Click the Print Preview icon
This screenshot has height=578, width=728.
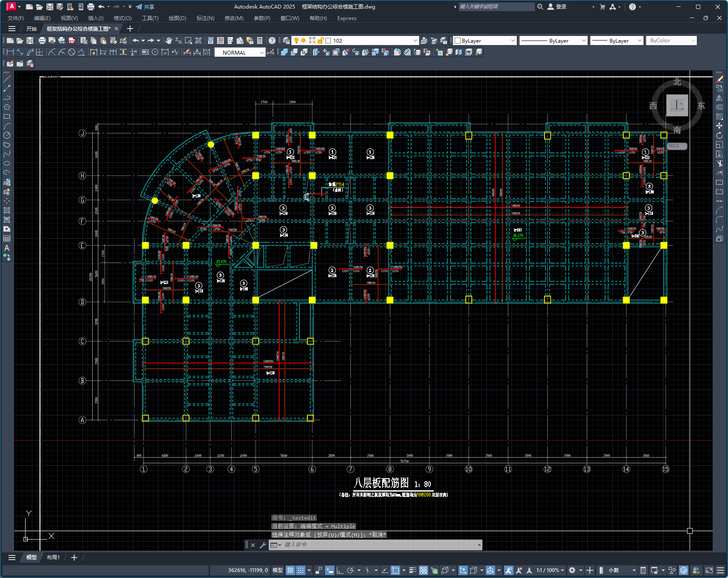[x=52, y=41]
